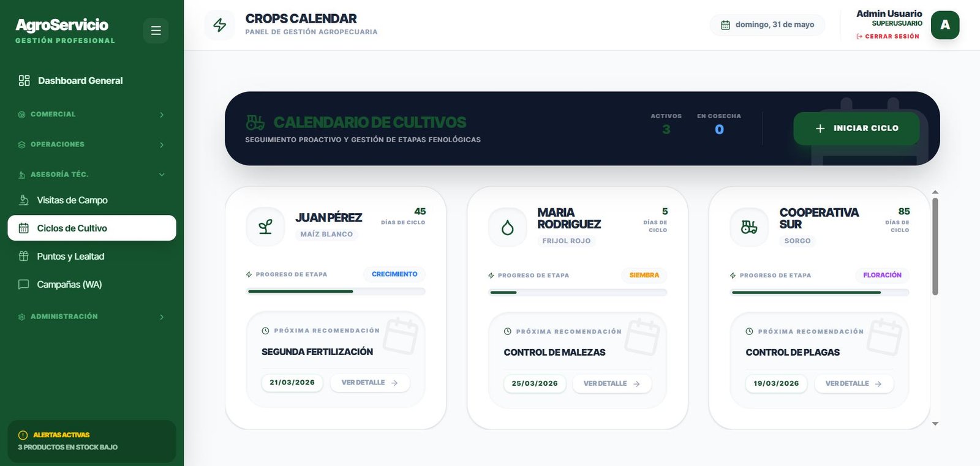Screen dimensions: 980x466
Task: Click Ver Detalle for Segunda Fertilización
Action: pos(370,383)
